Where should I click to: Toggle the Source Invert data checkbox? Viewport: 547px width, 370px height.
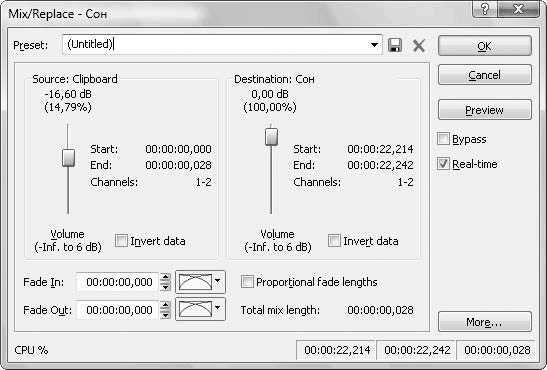(x=121, y=241)
